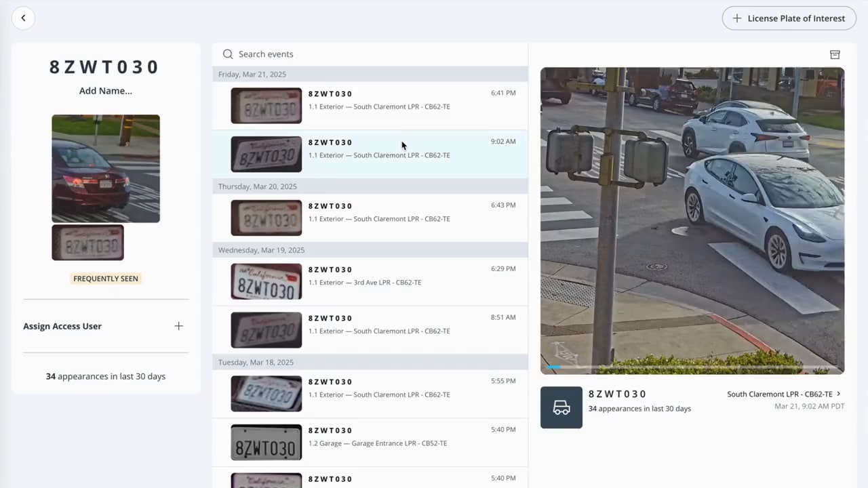
Task: Click the search magnifier icon
Action: (x=228, y=54)
